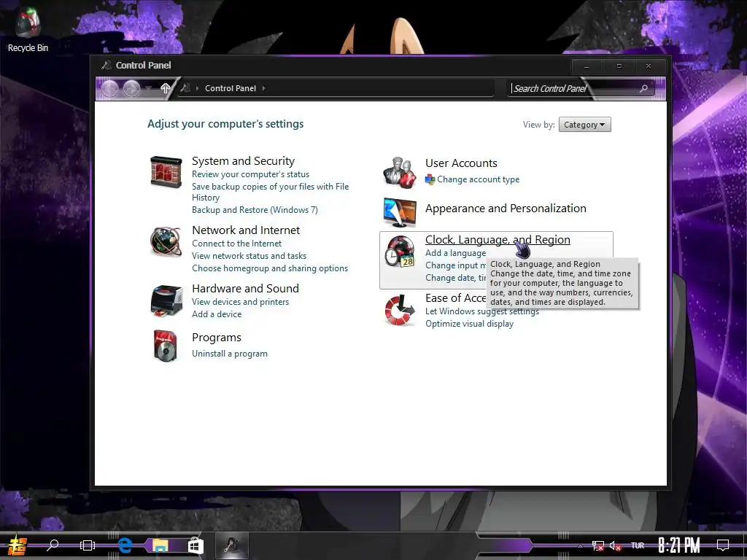
Task: Open the Appearance and Personalization monitor icon
Action: click(x=400, y=212)
